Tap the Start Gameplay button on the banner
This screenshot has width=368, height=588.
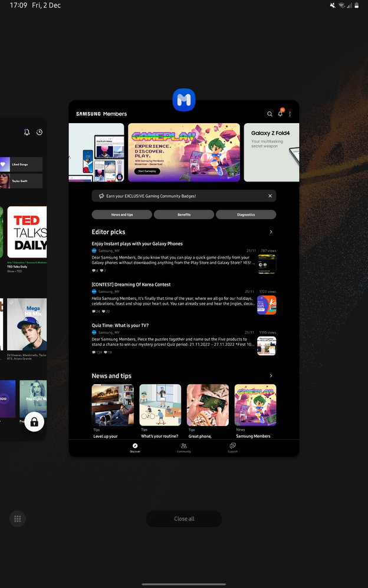pos(147,171)
